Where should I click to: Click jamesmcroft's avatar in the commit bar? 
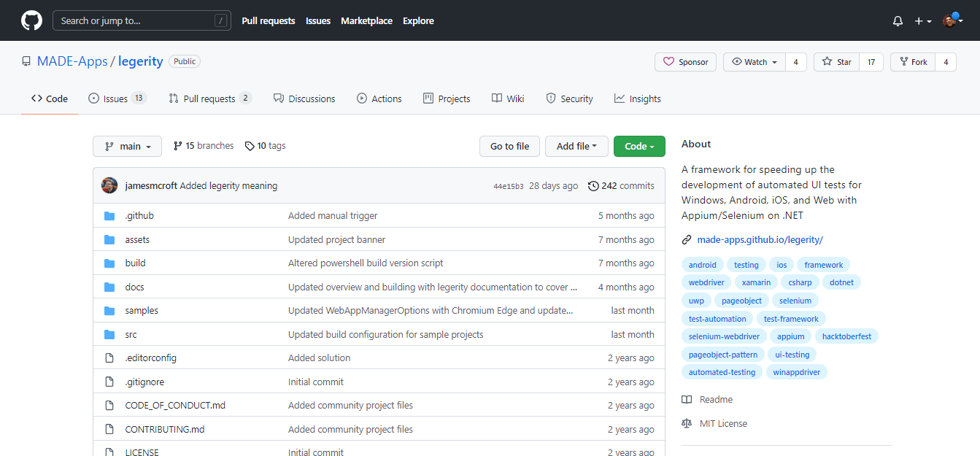pyautogui.click(x=109, y=185)
